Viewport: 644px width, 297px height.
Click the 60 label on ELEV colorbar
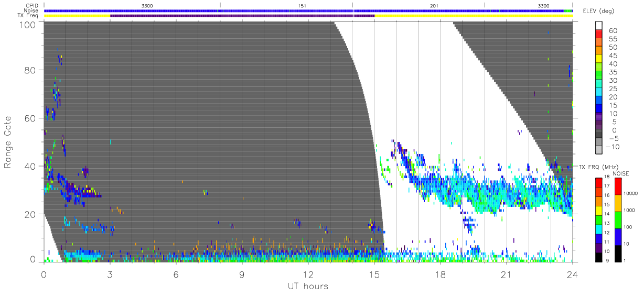click(x=613, y=30)
